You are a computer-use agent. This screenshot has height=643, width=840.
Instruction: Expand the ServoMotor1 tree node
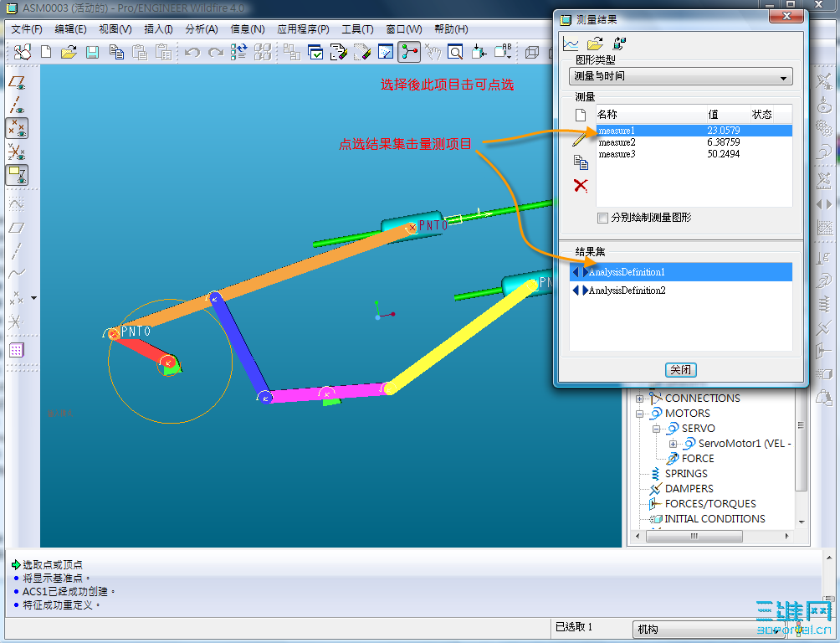pos(673,444)
